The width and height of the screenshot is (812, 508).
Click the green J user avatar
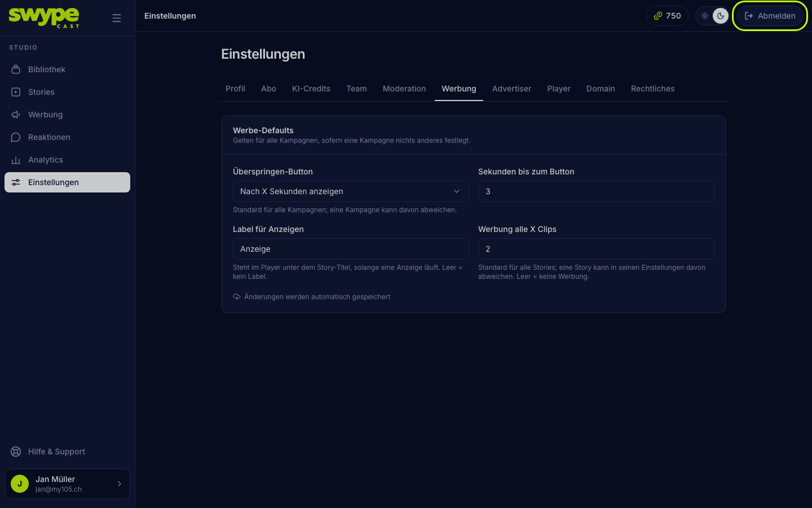(x=20, y=484)
